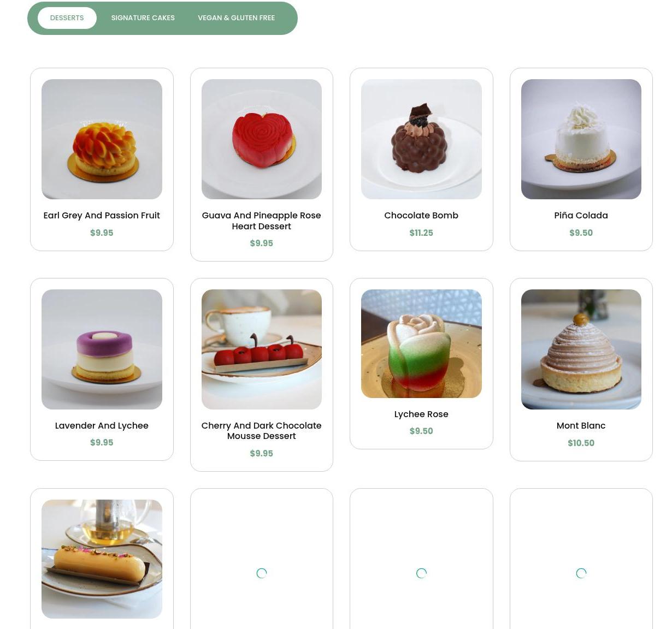Screen dimensions: 672x629
Task: Open the cherry mousse dessert photo
Action: [x=261, y=349]
